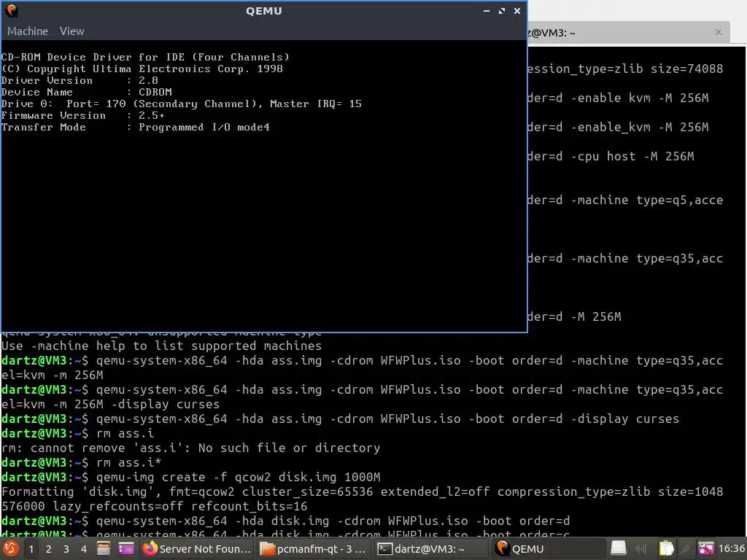Open the volume control tray icon

[641, 548]
